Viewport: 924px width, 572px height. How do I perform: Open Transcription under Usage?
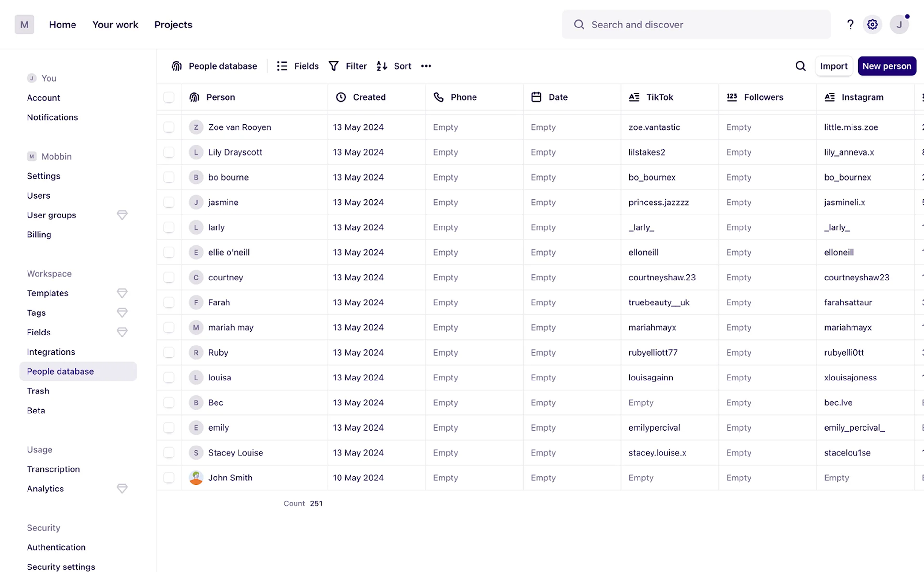[53, 469]
